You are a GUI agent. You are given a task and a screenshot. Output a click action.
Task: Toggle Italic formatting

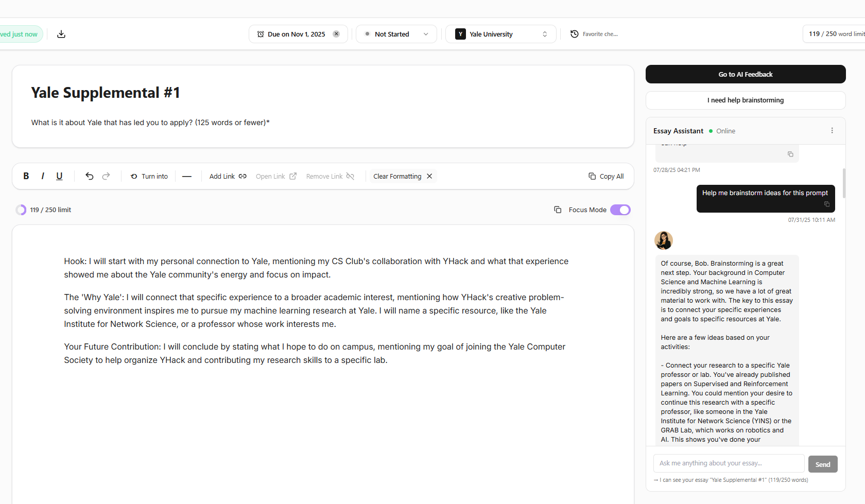pyautogui.click(x=43, y=176)
